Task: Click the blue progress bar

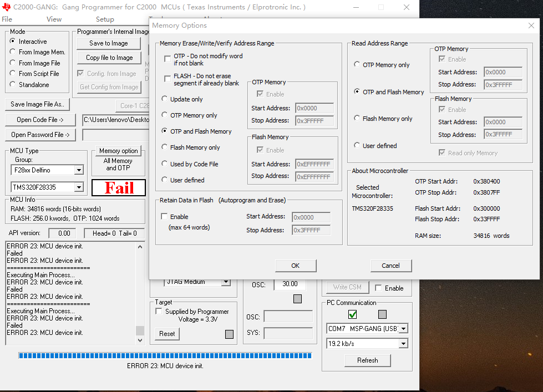Action: 165,355
